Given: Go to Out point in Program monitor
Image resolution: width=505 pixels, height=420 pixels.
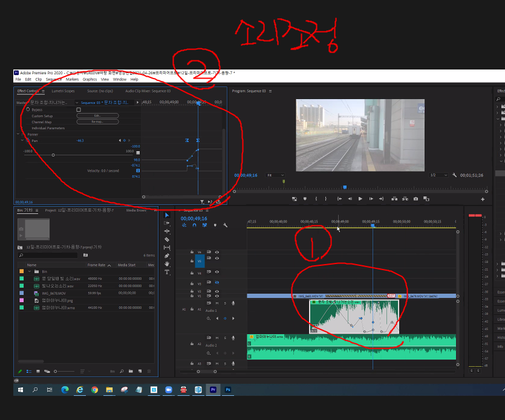Looking at the screenshot, I should coord(382,199).
